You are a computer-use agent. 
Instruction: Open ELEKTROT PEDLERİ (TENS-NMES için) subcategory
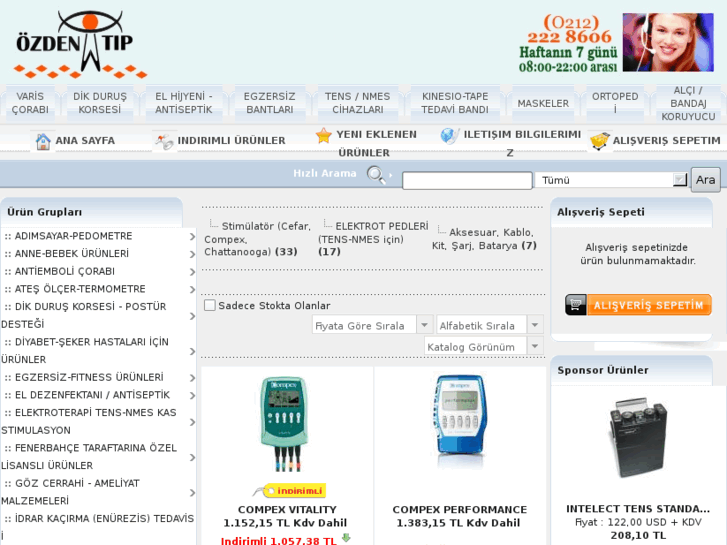373,239
